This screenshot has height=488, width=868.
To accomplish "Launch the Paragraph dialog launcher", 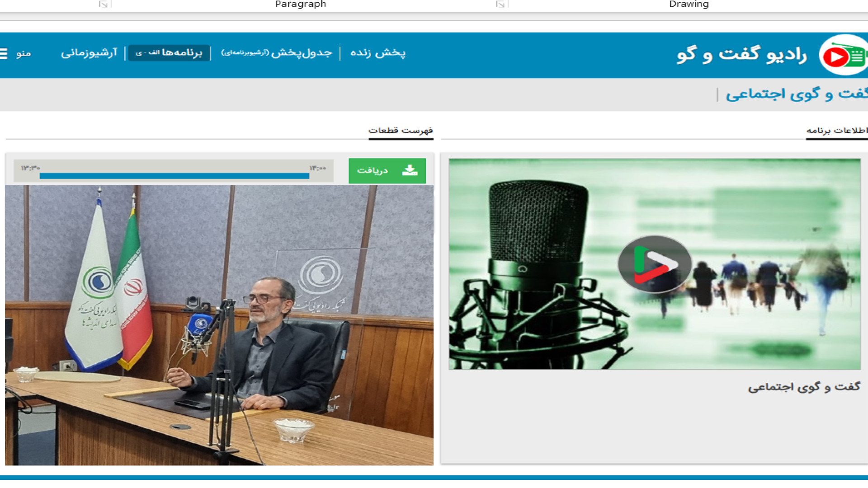I will point(500,4).
